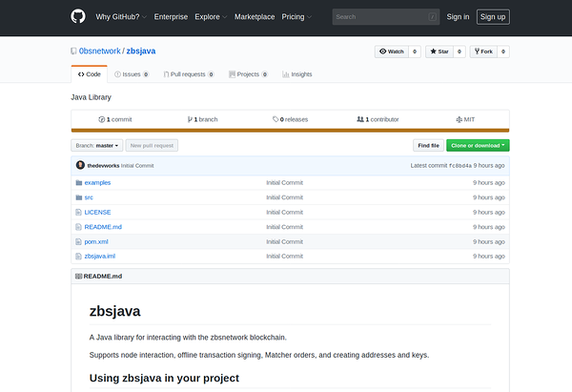572x392 pixels.
Task: Click the stargazers count next to Star
Action: [460, 52]
